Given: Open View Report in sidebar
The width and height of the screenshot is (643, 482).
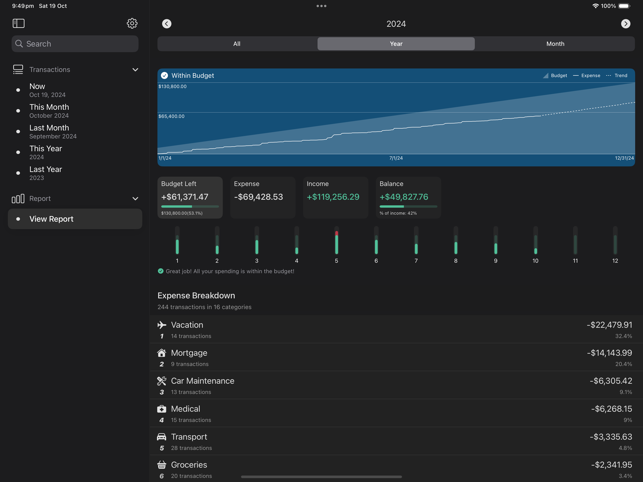Looking at the screenshot, I should coord(75,219).
